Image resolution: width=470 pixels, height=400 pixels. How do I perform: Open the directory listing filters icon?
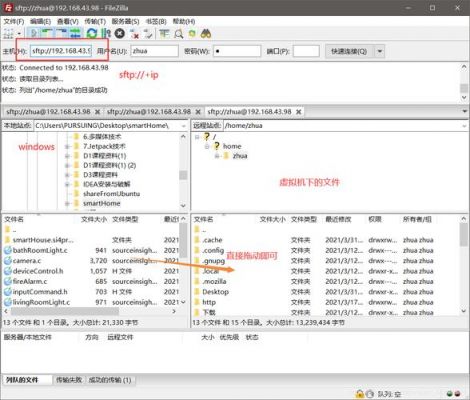pyautogui.click(x=164, y=33)
